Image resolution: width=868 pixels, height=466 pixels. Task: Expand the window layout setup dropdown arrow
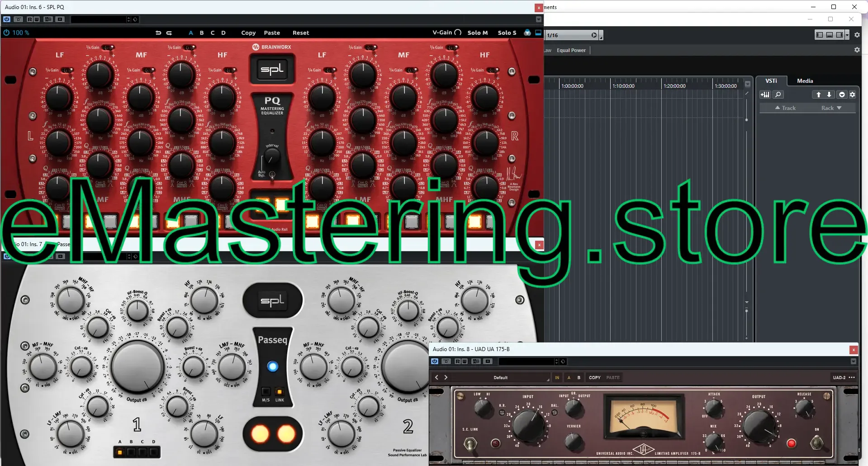(x=847, y=35)
